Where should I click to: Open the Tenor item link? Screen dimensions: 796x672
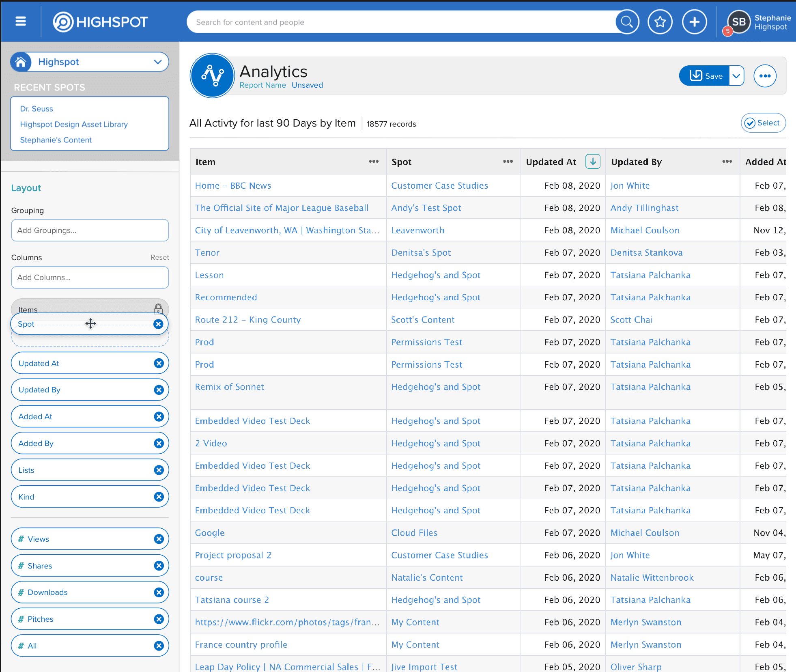click(x=207, y=252)
